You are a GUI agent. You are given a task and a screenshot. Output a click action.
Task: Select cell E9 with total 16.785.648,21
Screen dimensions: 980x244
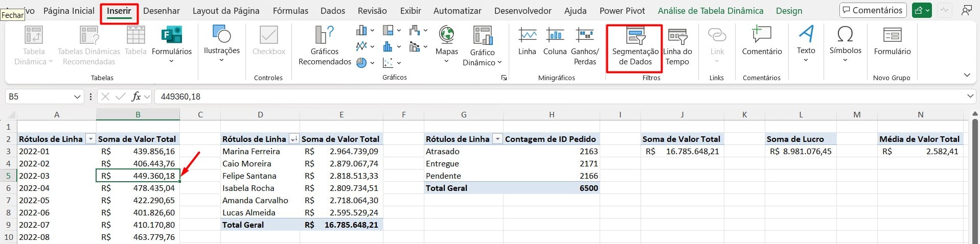341,225
